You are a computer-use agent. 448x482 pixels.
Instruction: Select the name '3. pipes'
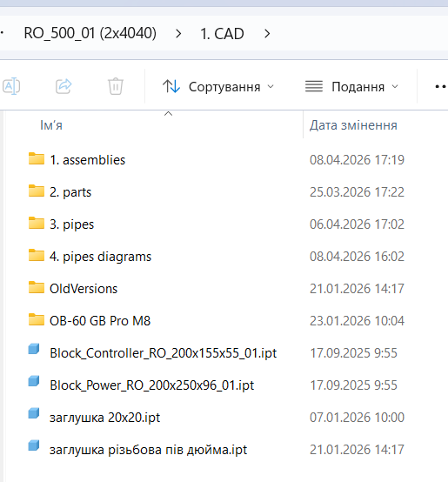tap(72, 224)
